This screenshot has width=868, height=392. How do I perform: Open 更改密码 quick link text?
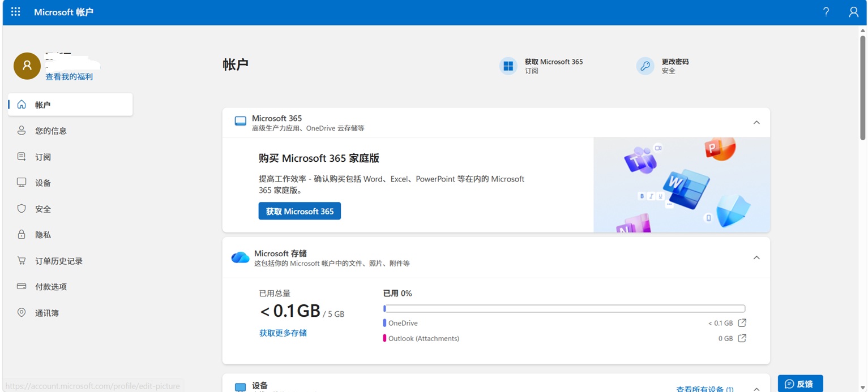pos(675,62)
